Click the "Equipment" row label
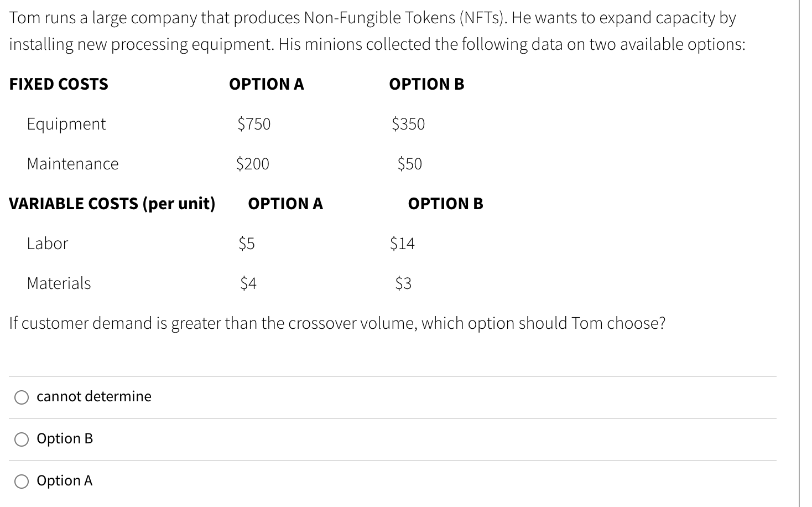 pyautogui.click(x=66, y=124)
